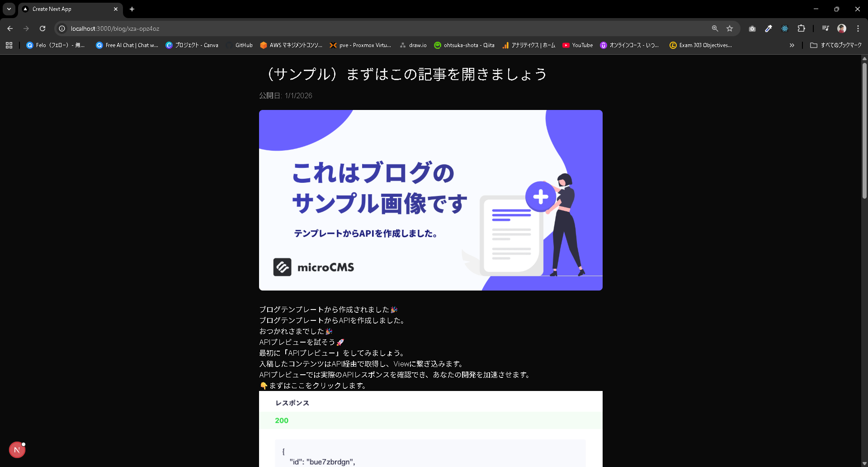
Task: Close the Create Next App tab
Action: pos(116,9)
